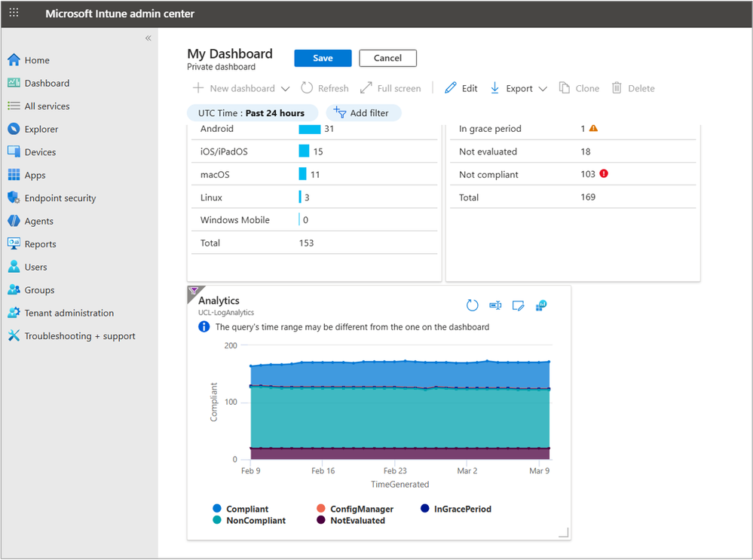Image resolution: width=753 pixels, height=560 pixels.
Task: Open the Analytics tile edit query icon
Action: click(518, 305)
